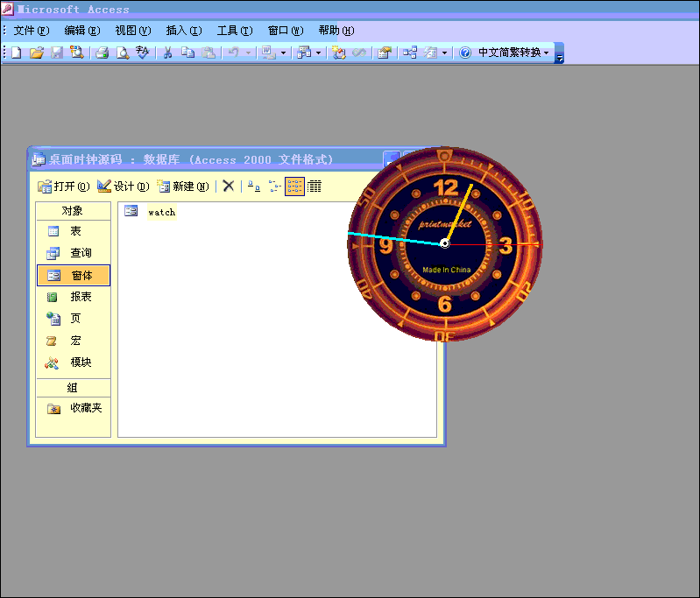This screenshot has width=700, height=598.
Task: Click the Code toolbar icon
Action: [x=339, y=53]
